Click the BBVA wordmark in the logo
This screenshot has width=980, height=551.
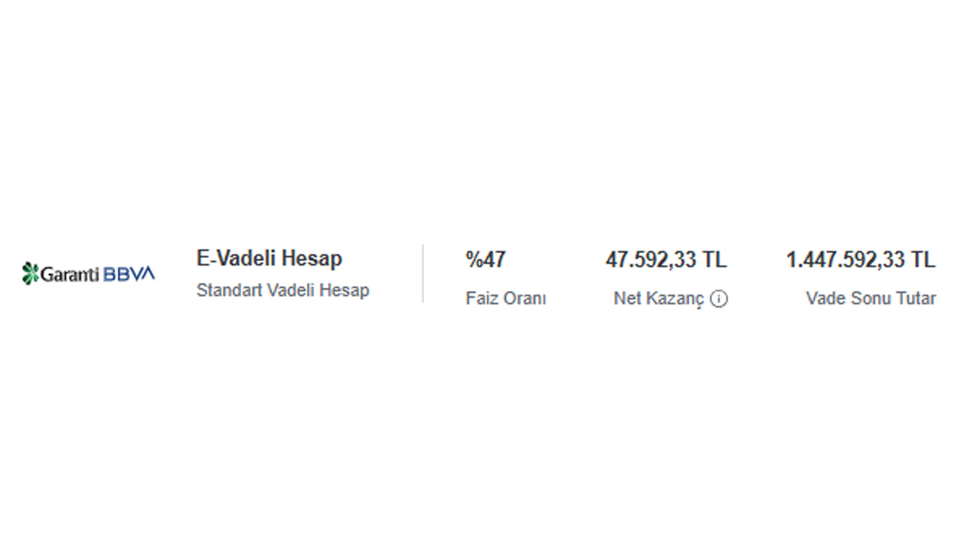(129, 274)
